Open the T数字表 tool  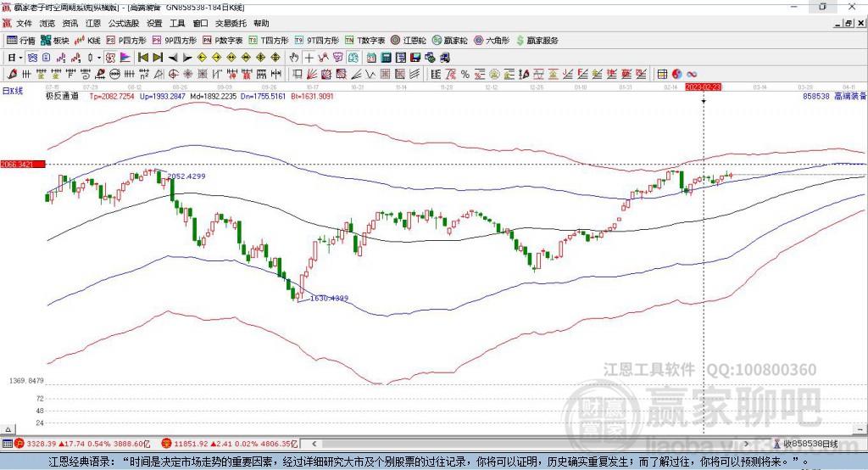pos(364,41)
